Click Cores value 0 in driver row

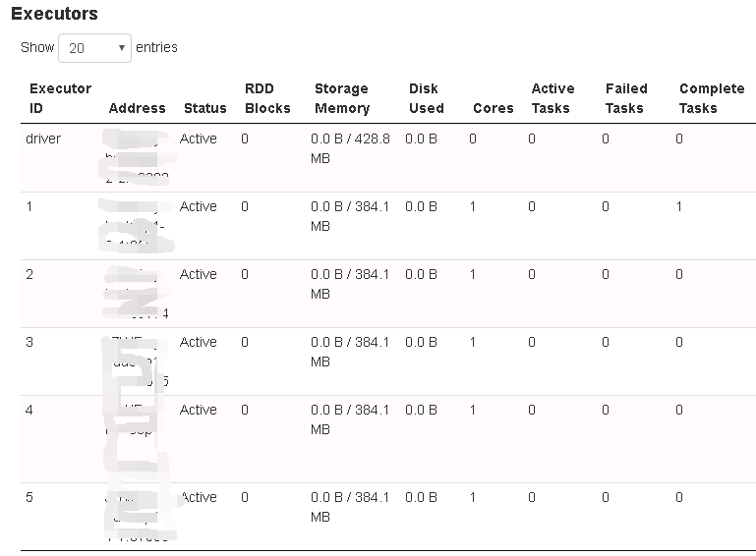[x=473, y=139]
